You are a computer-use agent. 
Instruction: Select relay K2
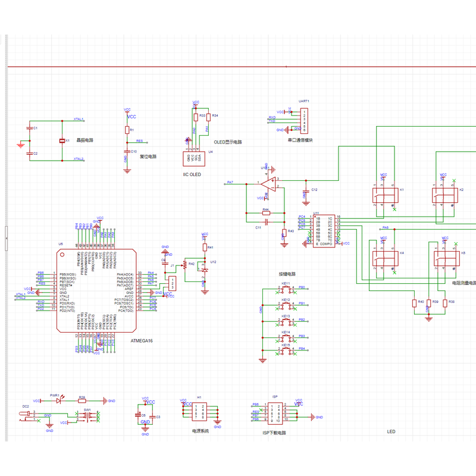(444, 196)
